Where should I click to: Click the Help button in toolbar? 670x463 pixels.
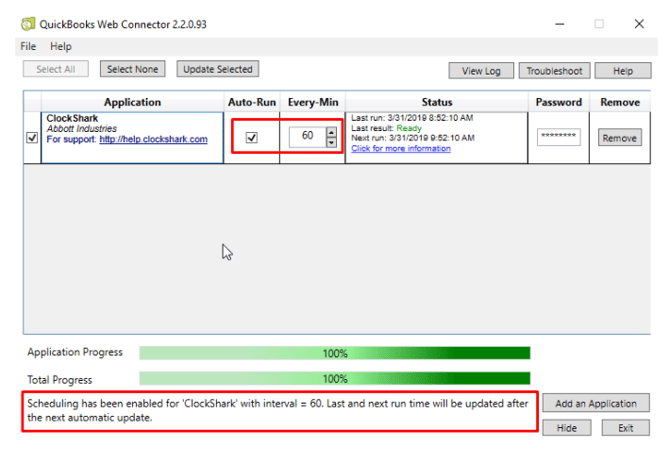(x=623, y=71)
